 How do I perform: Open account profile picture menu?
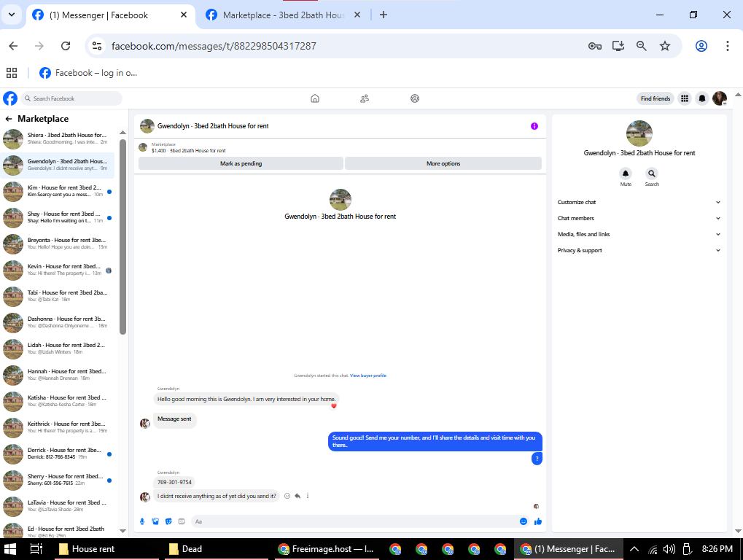[x=720, y=98]
